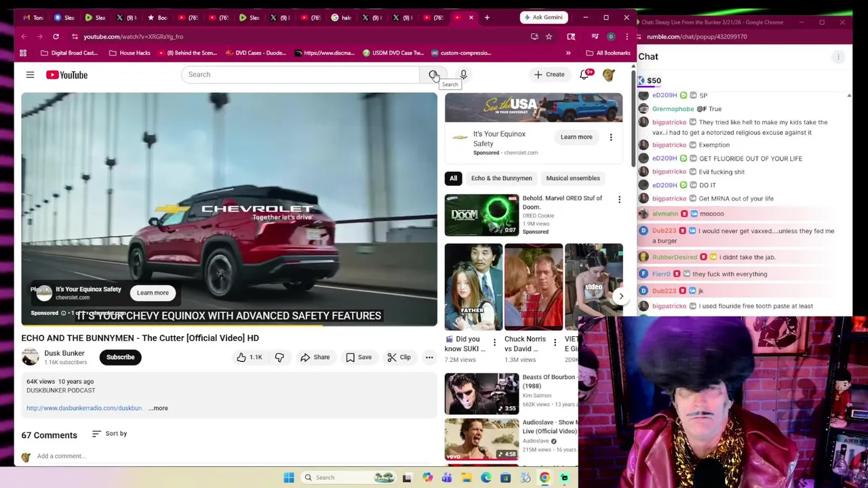Save video to a playlist

pos(358,357)
